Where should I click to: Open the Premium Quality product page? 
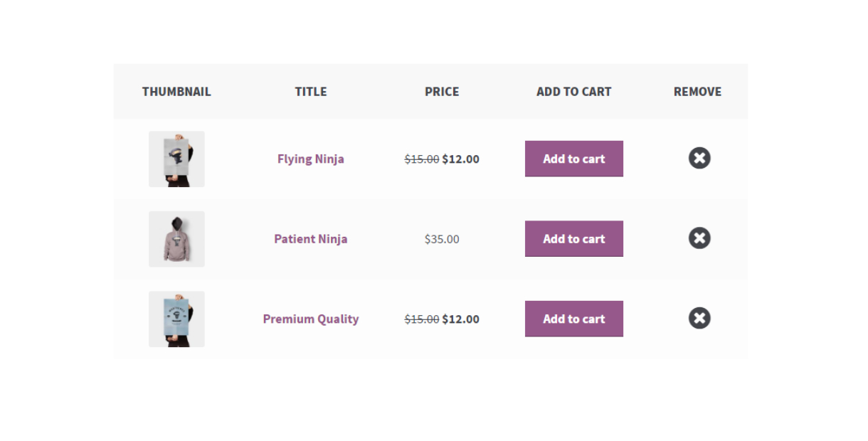[x=310, y=319]
